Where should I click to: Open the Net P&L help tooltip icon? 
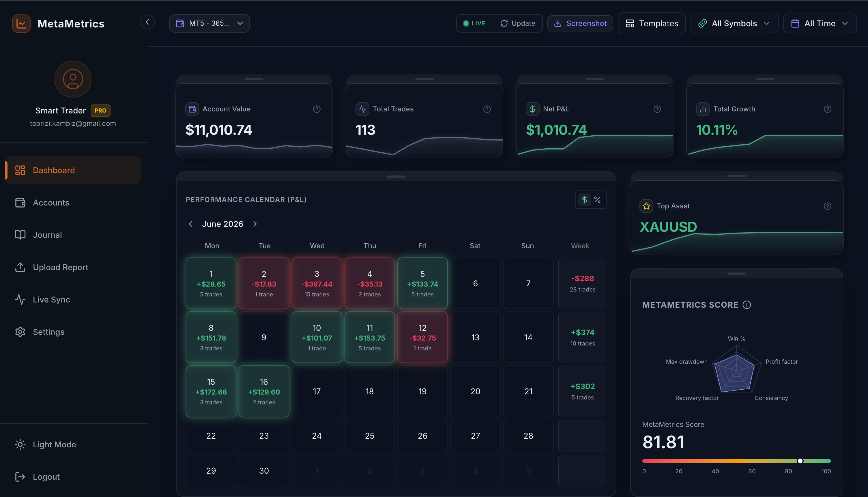coord(657,109)
